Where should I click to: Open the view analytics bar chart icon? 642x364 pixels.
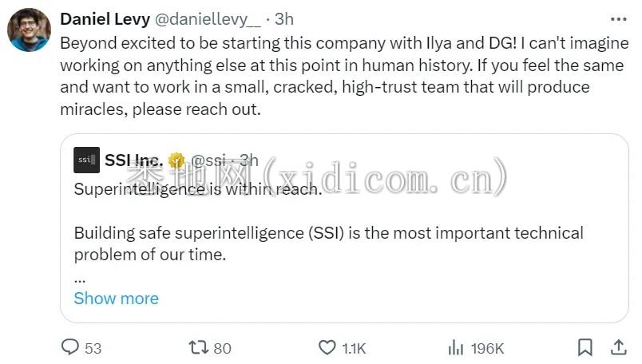click(x=456, y=348)
